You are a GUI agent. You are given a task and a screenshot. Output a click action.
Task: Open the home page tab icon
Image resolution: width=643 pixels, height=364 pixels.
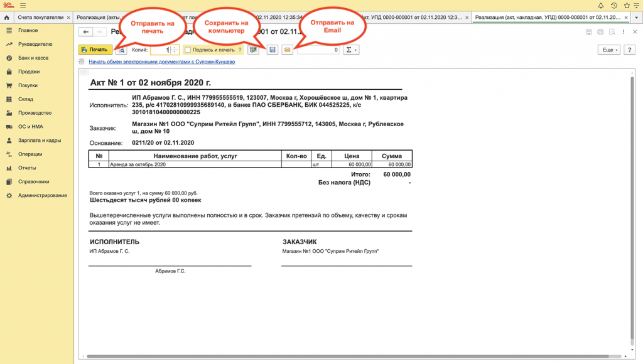(6, 17)
